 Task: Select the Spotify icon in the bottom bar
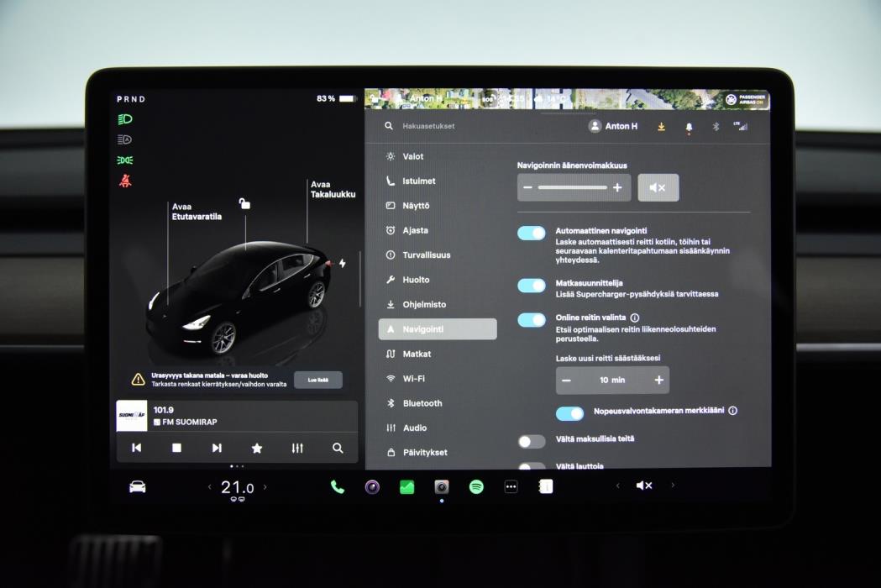pyautogui.click(x=476, y=485)
